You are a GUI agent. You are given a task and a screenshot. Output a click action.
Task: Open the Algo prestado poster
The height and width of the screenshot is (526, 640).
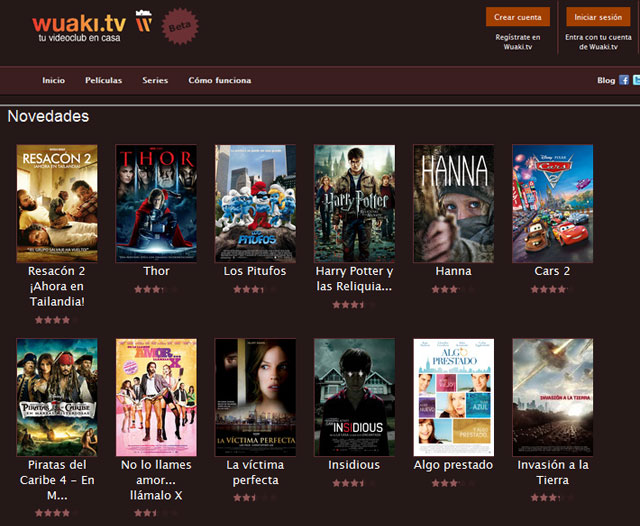(x=453, y=397)
